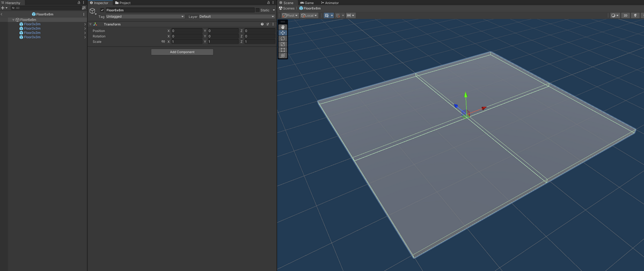Open the Local handle rotation dropdown
The image size is (644, 271).
tap(309, 16)
